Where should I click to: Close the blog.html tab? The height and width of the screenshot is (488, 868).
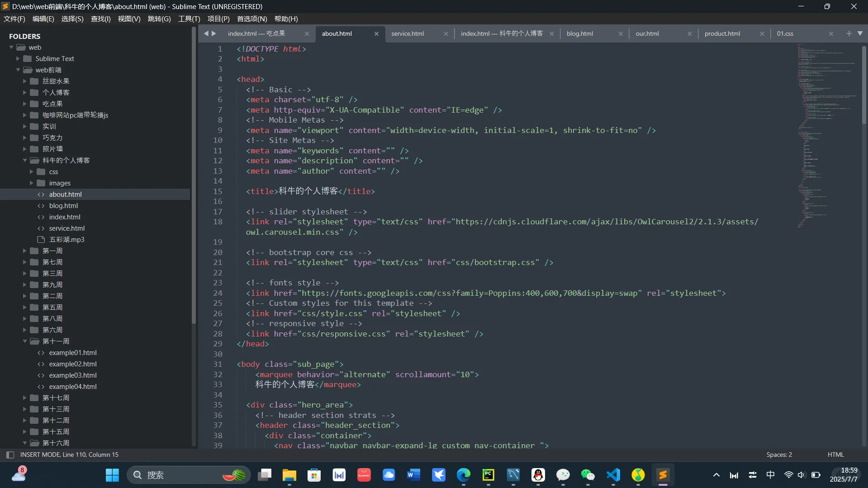pyautogui.click(x=621, y=34)
